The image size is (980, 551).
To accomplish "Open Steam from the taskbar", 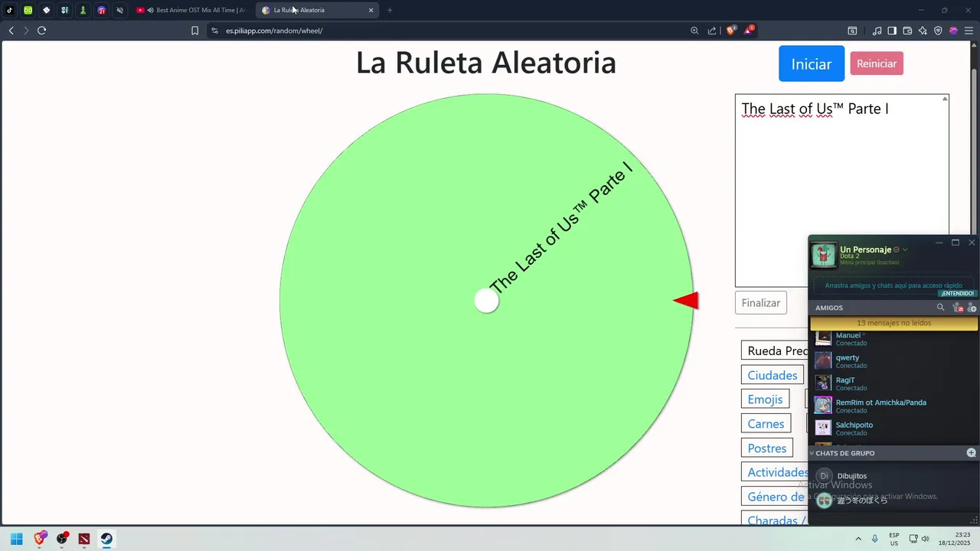I will pos(106,539).
